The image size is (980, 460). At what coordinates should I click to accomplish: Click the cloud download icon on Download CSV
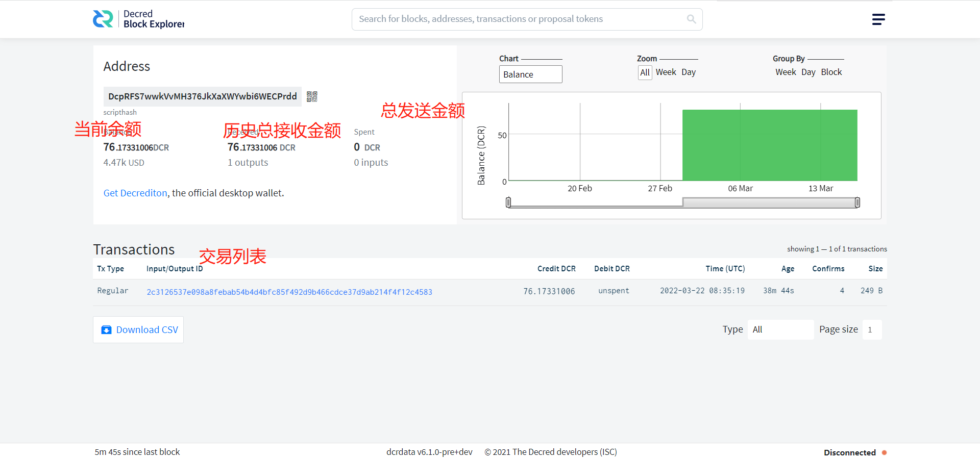pyautogui.click(x=106, y=330)
